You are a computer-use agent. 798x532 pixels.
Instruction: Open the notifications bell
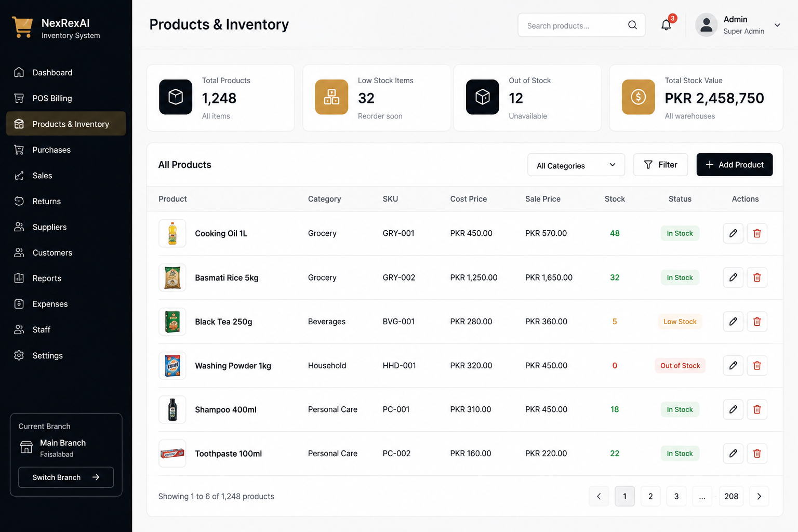pyautogui.click(x=666, y=25)
